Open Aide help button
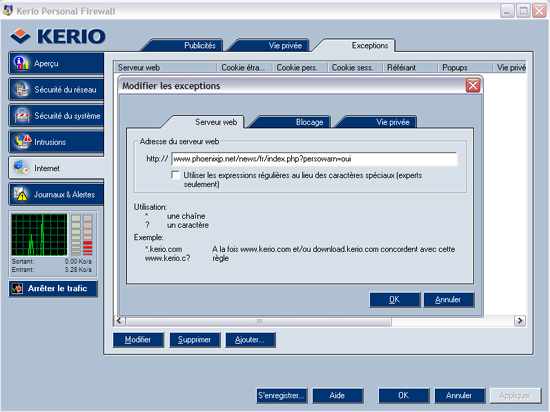Screen dimensions: 550x412 (337, 396)
